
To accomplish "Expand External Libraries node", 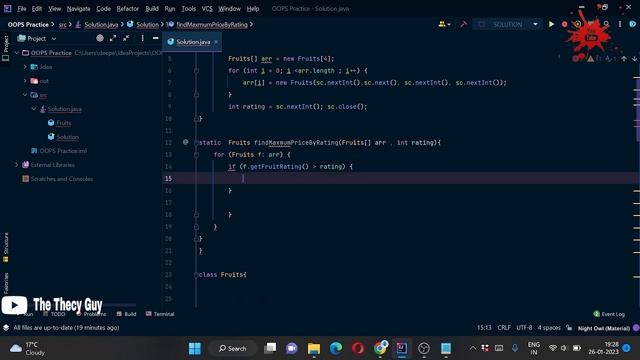I will (x=17, y=165).
